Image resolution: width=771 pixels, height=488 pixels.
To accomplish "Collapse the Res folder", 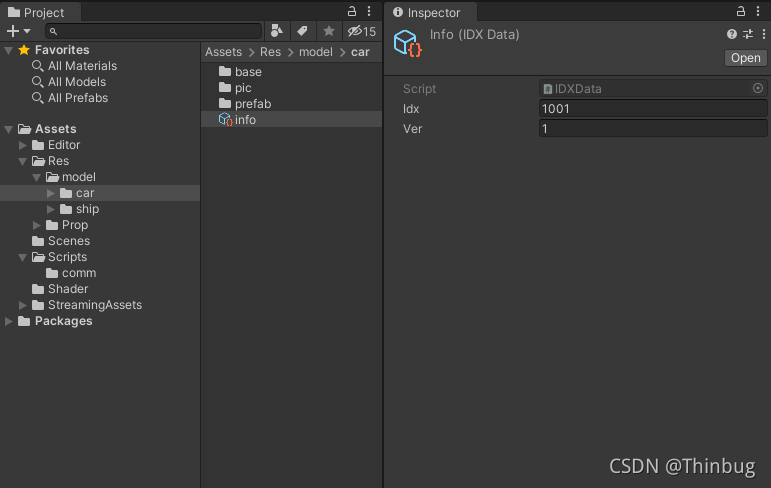I will (x=22, y=161).
